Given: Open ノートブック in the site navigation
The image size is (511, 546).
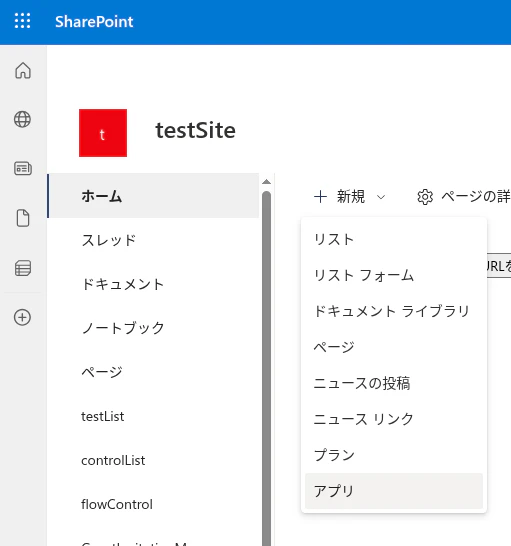Looking at the screenshot, I should click(123, 328).
